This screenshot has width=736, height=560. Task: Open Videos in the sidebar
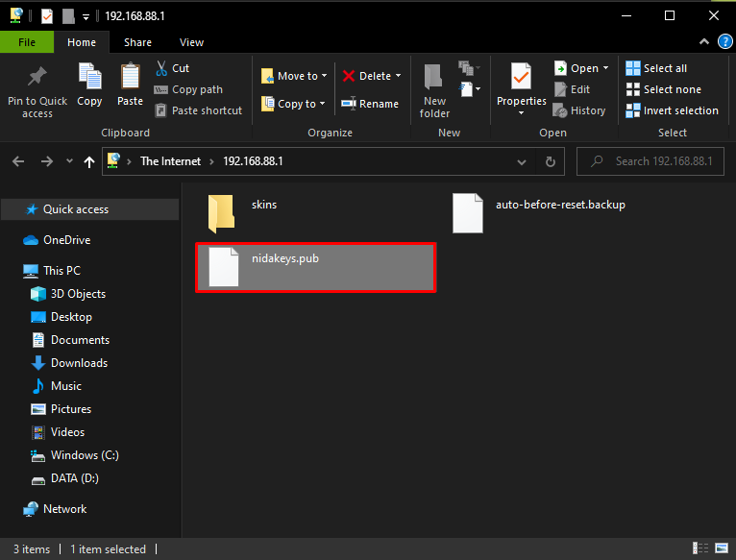59,432
